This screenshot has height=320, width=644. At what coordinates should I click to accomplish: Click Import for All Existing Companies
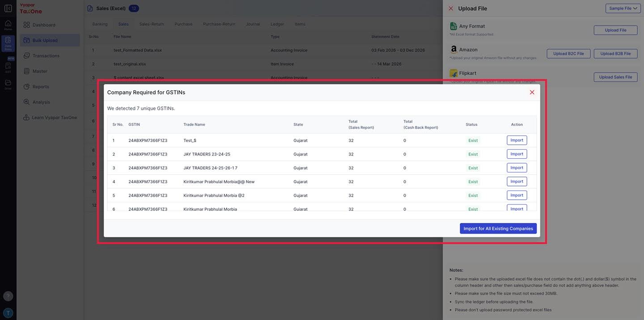pyautogui.click(x=498, y=228)
